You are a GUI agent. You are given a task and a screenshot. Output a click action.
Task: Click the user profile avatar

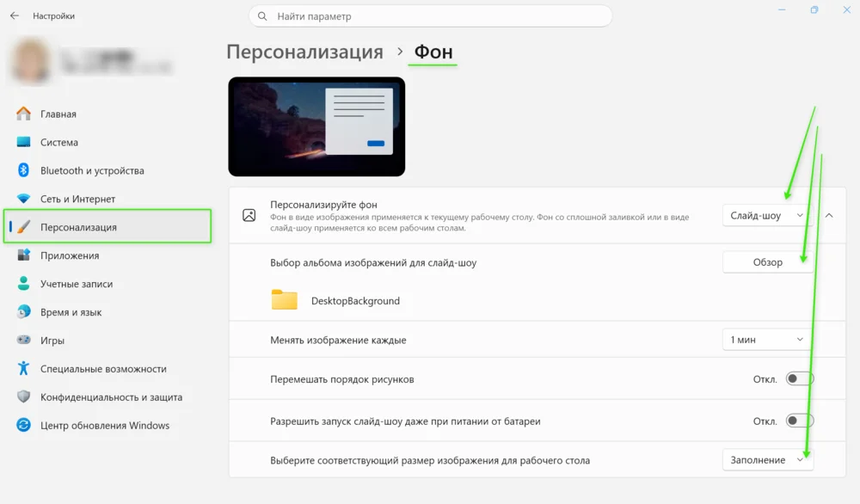point(31,61)
